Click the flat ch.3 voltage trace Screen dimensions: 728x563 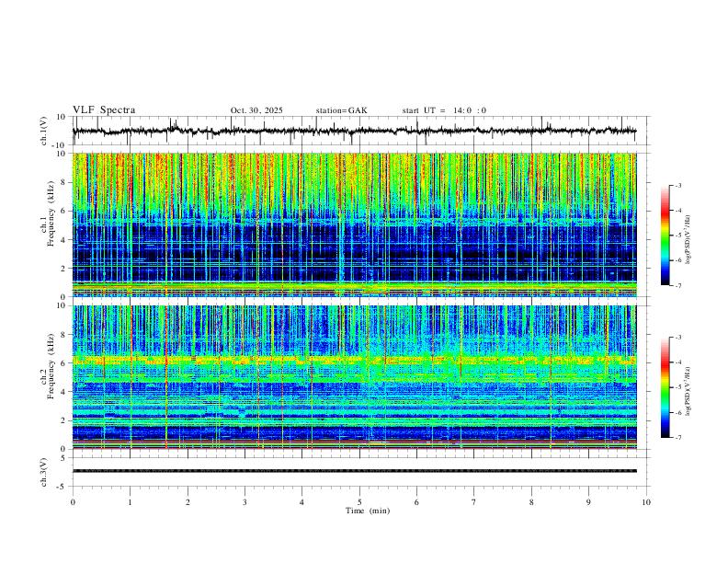(354, 471)
